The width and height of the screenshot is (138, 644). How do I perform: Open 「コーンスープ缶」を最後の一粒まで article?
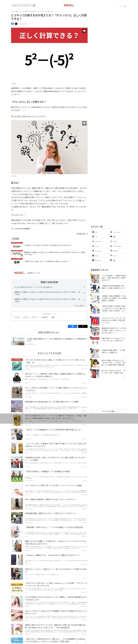56,445
